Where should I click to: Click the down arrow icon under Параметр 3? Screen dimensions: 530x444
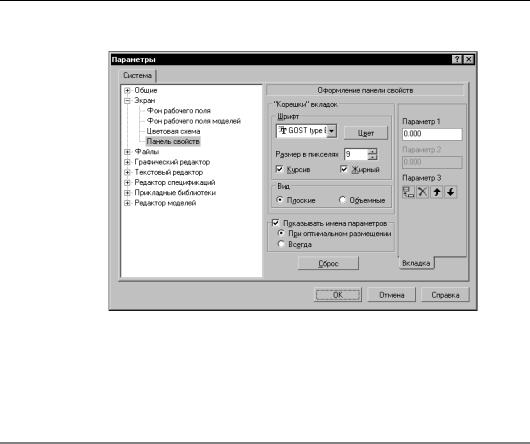(451, 192)
